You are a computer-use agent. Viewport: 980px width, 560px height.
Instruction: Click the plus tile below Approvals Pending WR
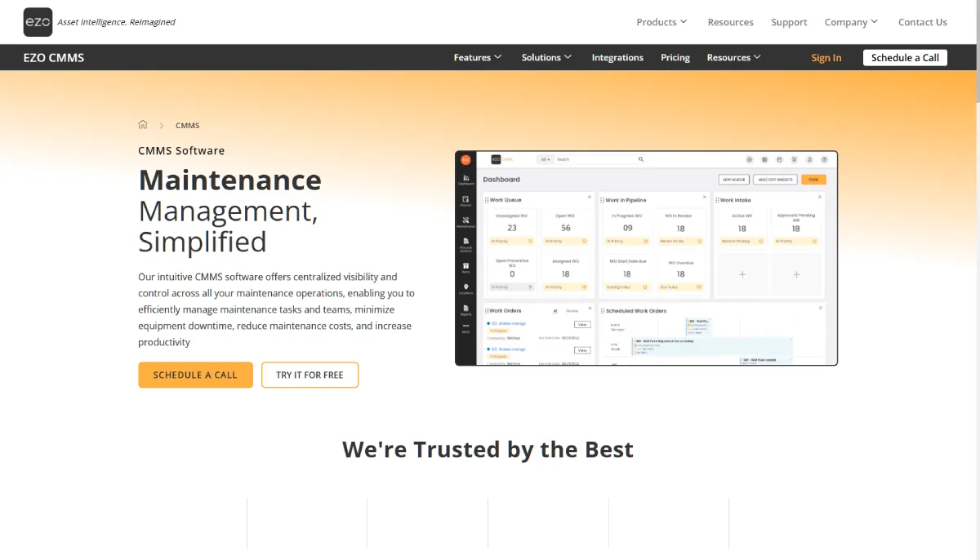796,274
